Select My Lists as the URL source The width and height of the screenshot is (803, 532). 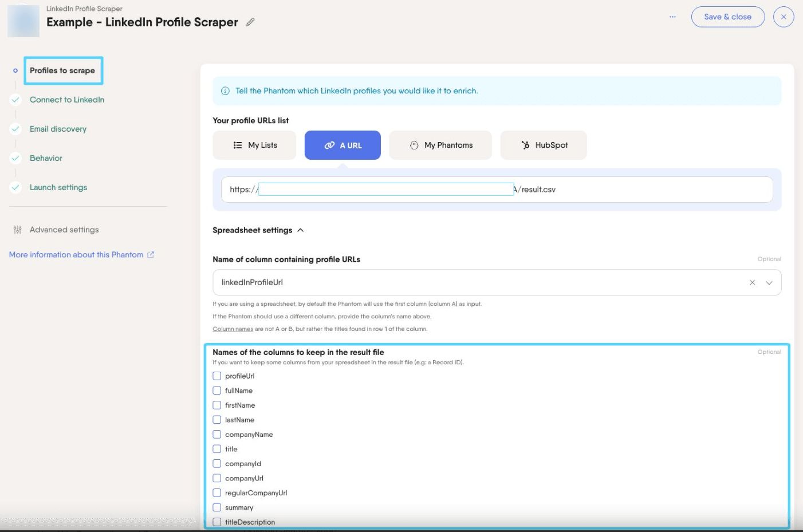click(254, 145)
